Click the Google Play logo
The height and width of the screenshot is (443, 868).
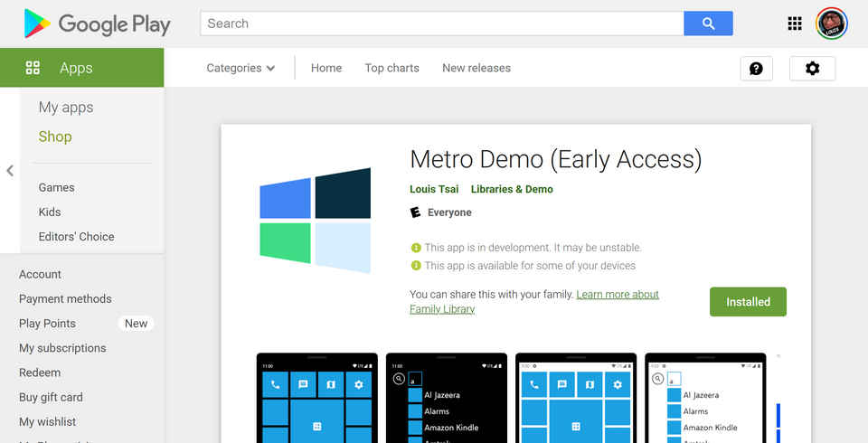[97, 24]
